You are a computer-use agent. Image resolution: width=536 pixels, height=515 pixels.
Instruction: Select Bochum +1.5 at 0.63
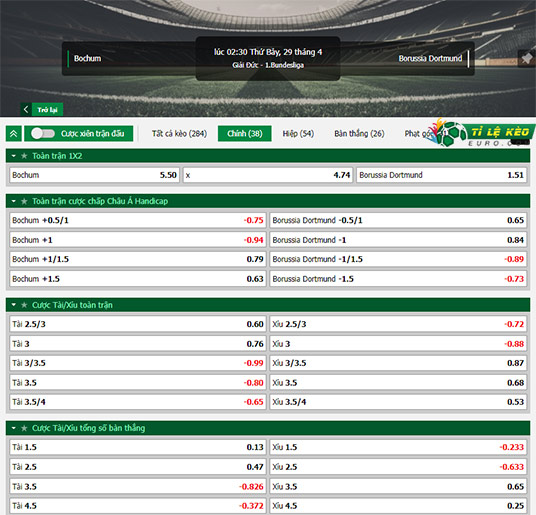tap(138, 279)
